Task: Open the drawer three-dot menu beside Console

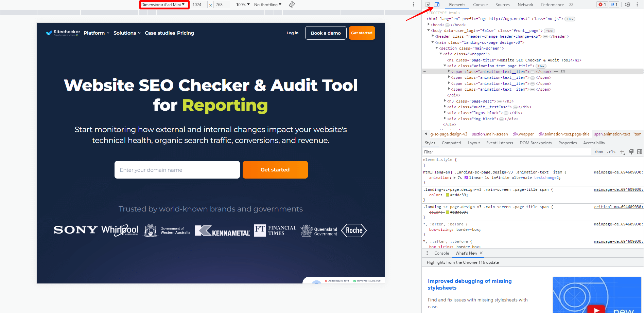Action: 427,253
